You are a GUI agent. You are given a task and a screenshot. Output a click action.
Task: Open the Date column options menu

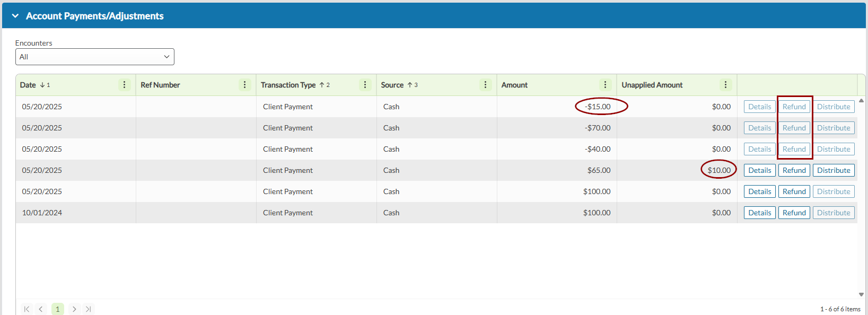pos(124,85)
